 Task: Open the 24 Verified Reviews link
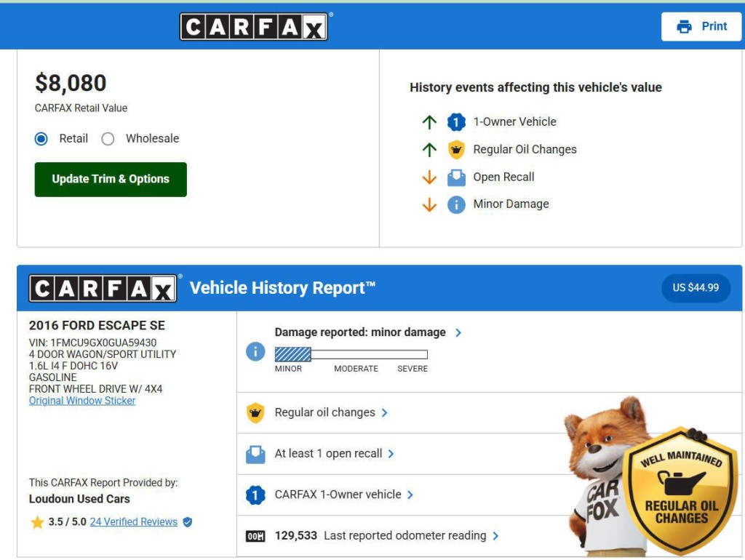pos(136,521)
